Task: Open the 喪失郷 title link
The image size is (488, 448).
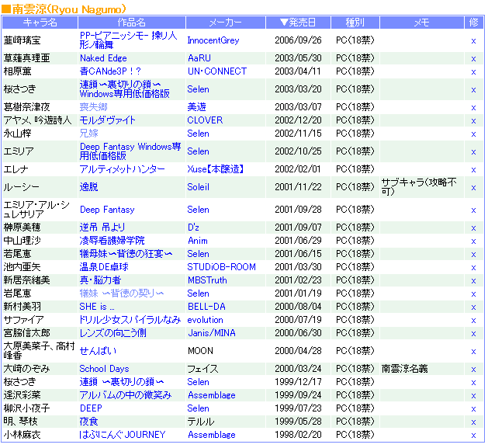Action: point(93,107)
